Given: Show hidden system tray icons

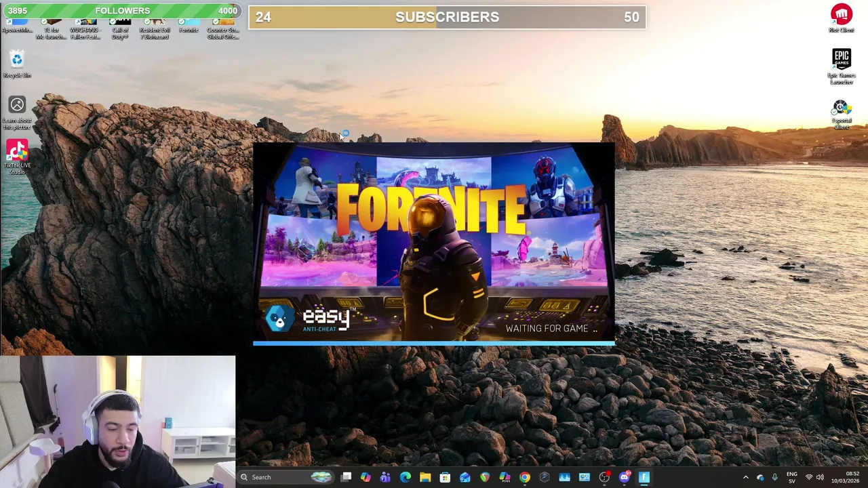Looking at the screenshot, I should pyautogui.click(x=745, y=477).
